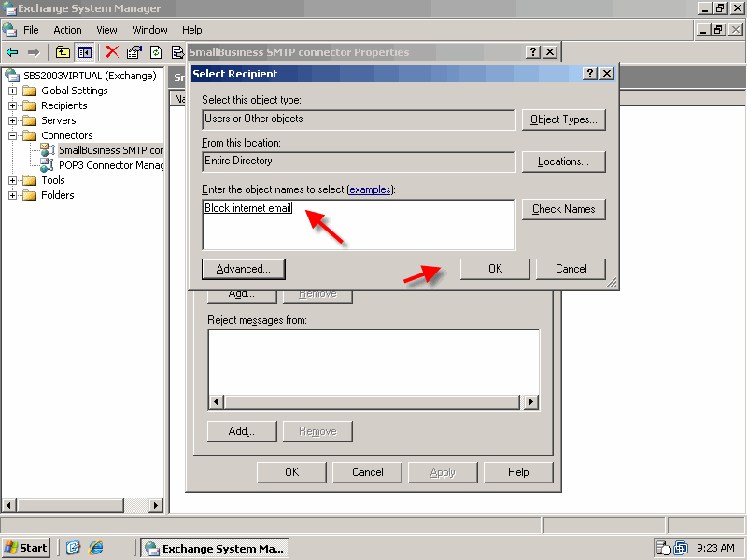Viewport: 747px width, 560px height.
Task: Select the POP3 Connector Manager icon
Action: [48, 165]
